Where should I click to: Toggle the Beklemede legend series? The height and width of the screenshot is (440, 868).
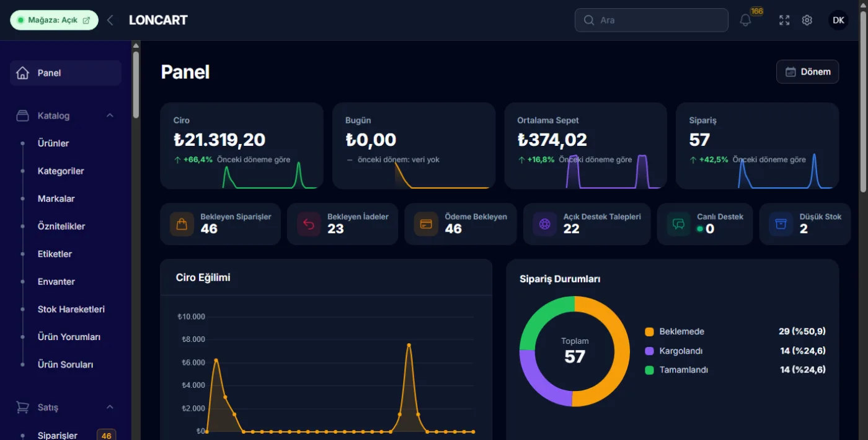pyautogui.click(x=675, y=331)
